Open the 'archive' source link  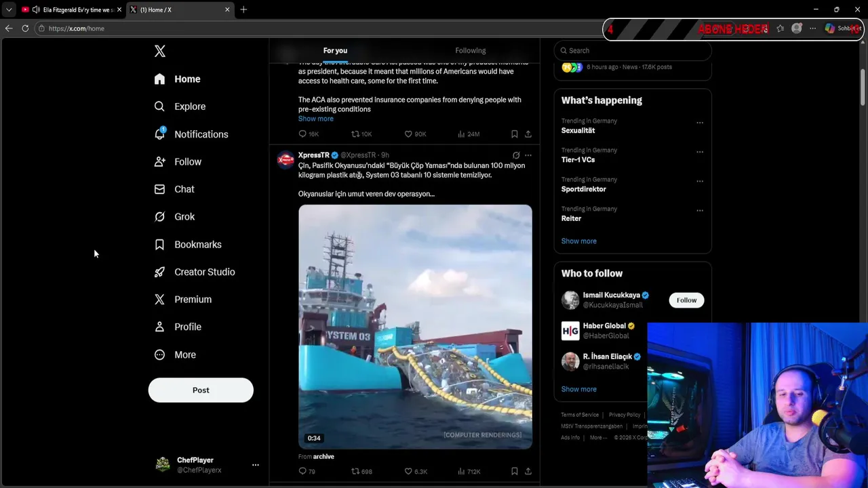(323, 457)
